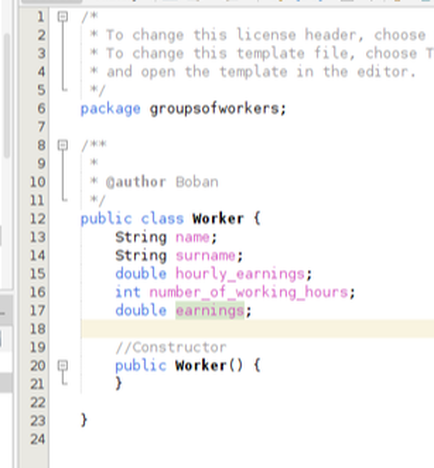Click the Worker class name on line 12
434x468 pixels.
click(x=218, y=219)
